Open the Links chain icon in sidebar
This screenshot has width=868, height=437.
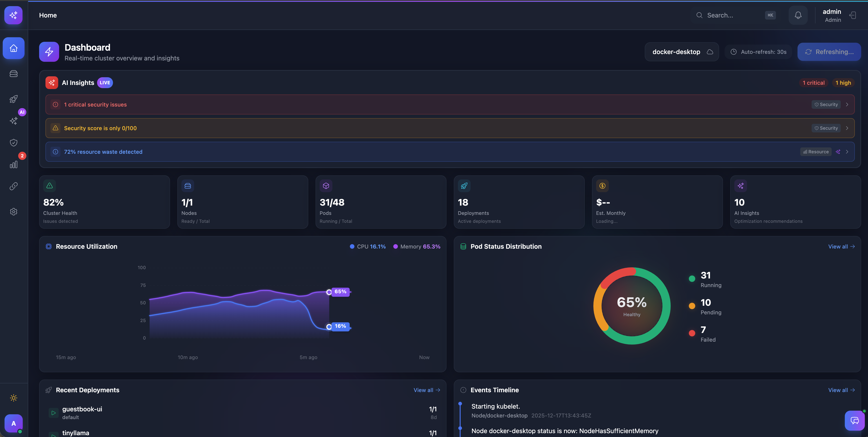[13, 186]
